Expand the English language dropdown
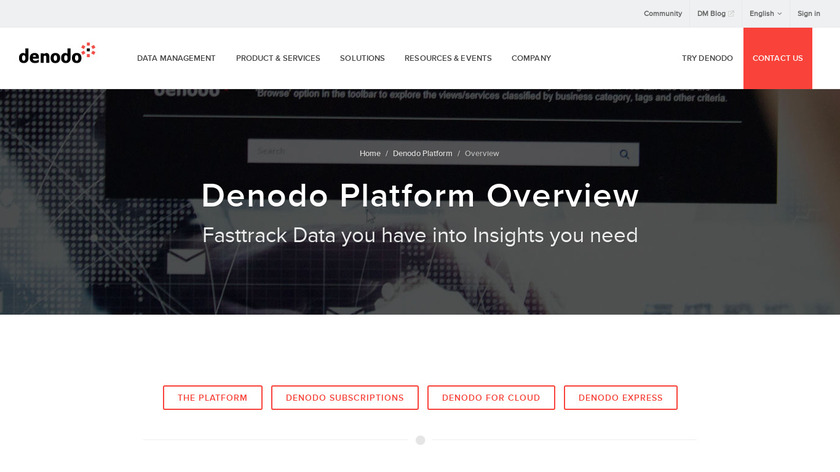The image size is (840, 472). 765,13
